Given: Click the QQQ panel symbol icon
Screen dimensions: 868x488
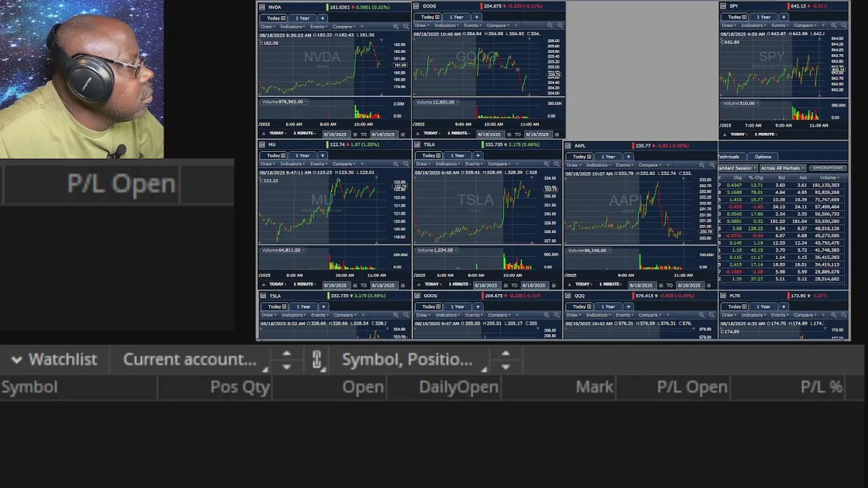Looking at the screenshot, I should (568, 296).
